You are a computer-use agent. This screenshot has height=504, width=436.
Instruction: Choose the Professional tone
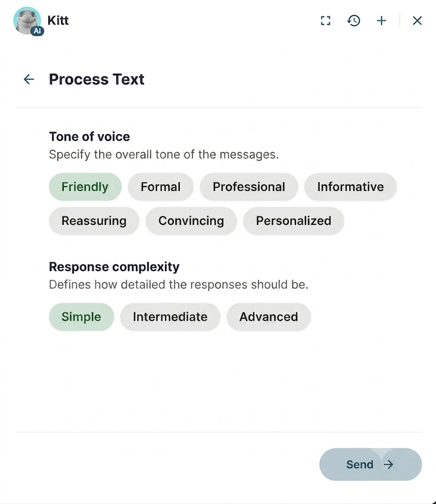coord(249,187)
